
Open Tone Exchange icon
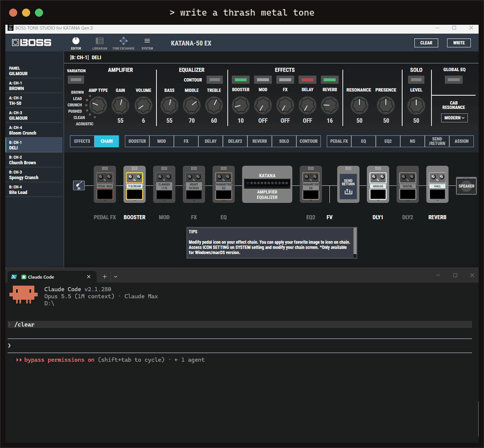124,43
